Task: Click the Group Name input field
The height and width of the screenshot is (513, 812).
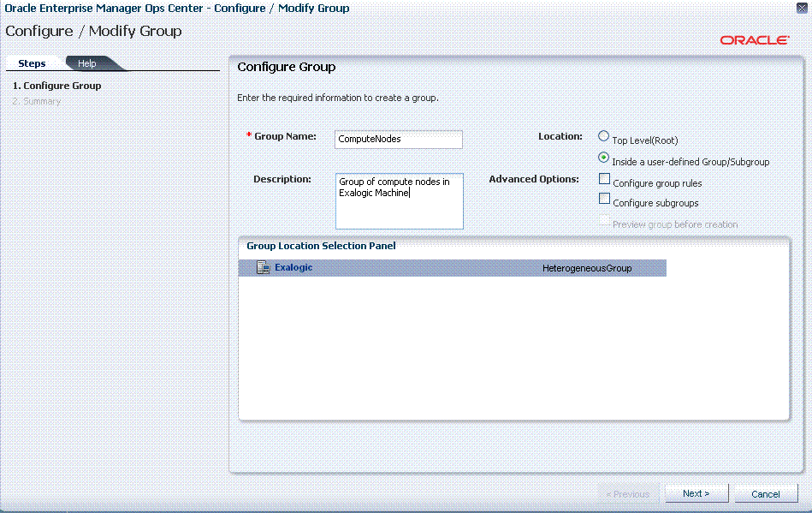Action: coord(398,140)
